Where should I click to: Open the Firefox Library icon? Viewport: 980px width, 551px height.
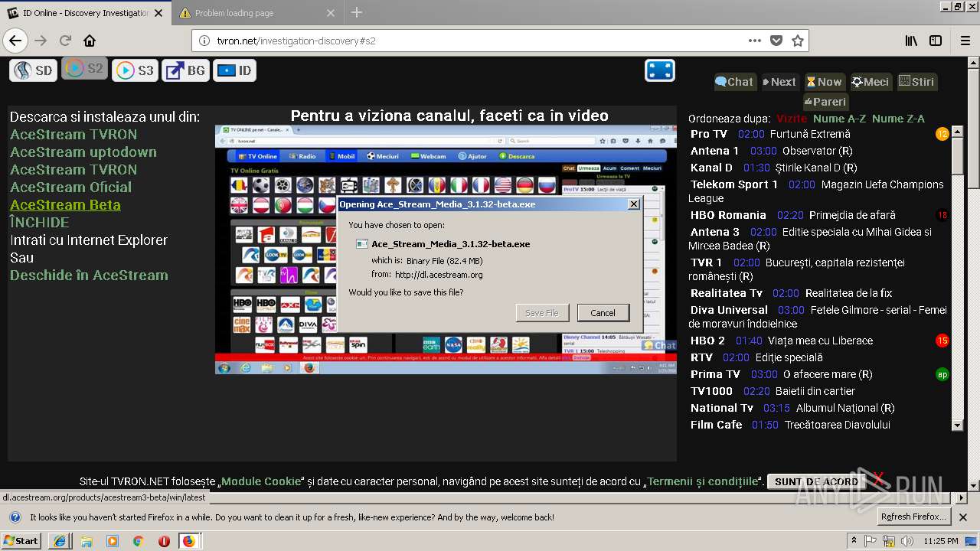911,41
